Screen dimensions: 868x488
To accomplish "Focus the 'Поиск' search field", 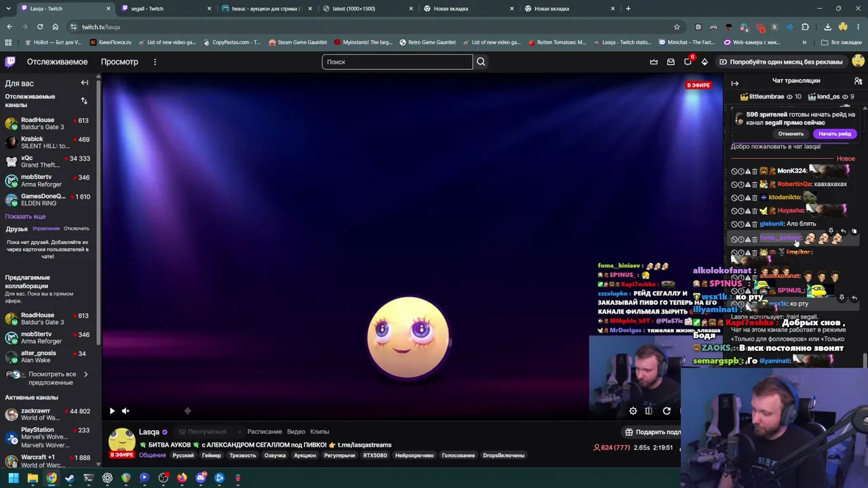I will [397, 62].
